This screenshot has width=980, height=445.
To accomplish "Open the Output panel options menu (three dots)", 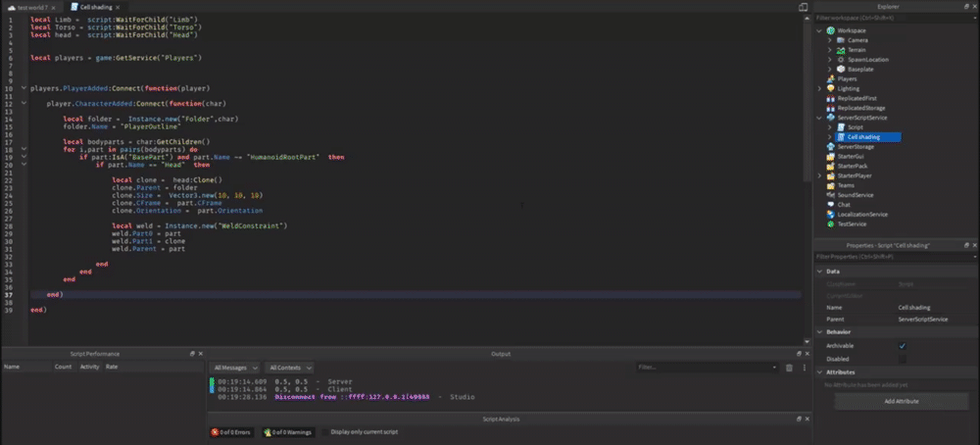I will (805, 368).
